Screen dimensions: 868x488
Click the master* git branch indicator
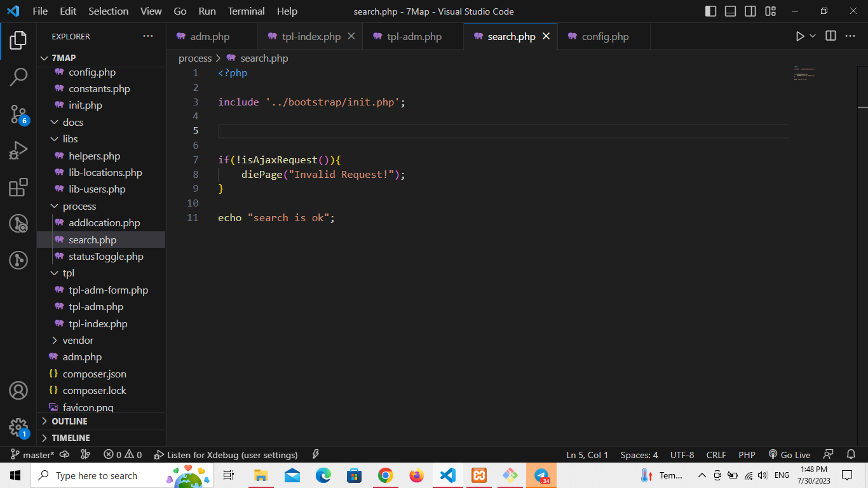tap(33, 455)
